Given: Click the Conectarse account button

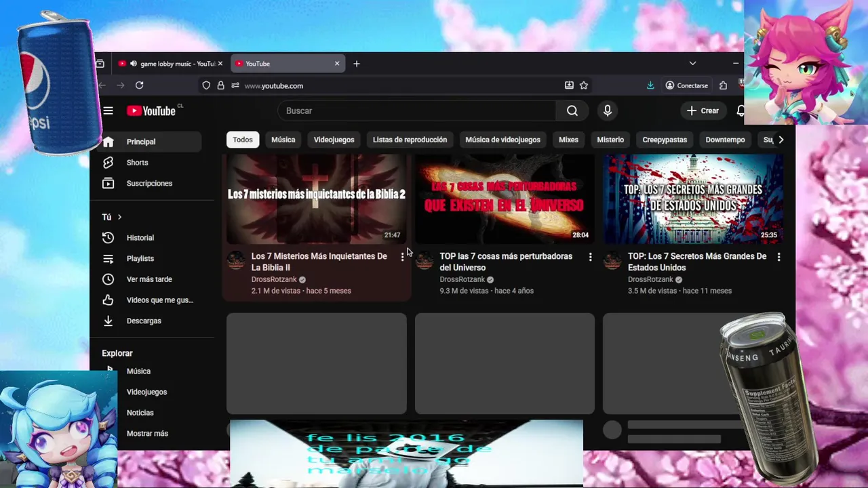Looking at the screenshot, I should tap(687, 85).
